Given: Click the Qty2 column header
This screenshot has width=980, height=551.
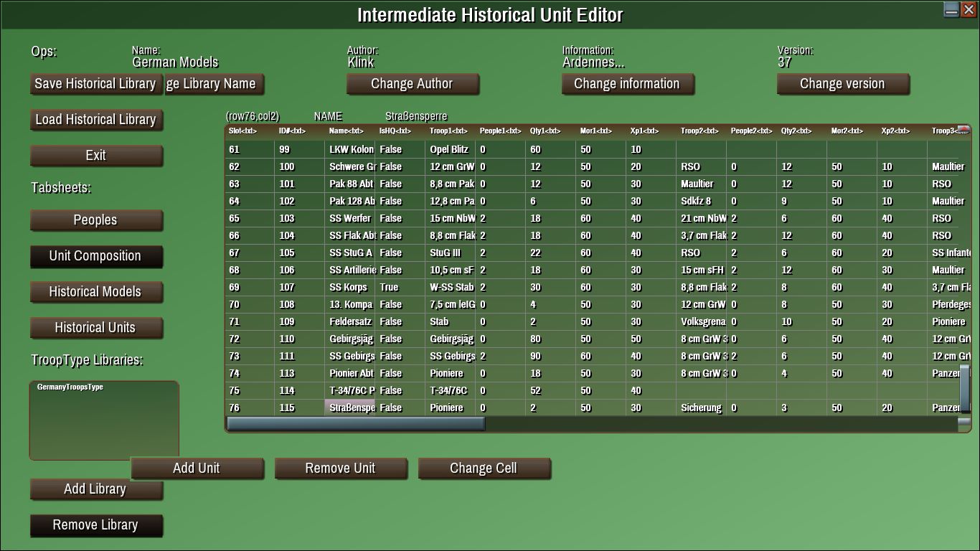Looking at the screenshot, I should 801,131.
